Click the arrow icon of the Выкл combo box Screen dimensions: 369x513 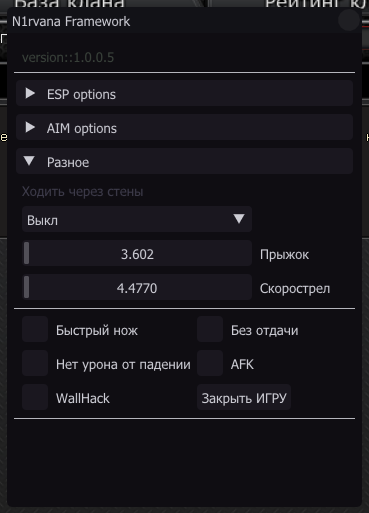[239, 219]
